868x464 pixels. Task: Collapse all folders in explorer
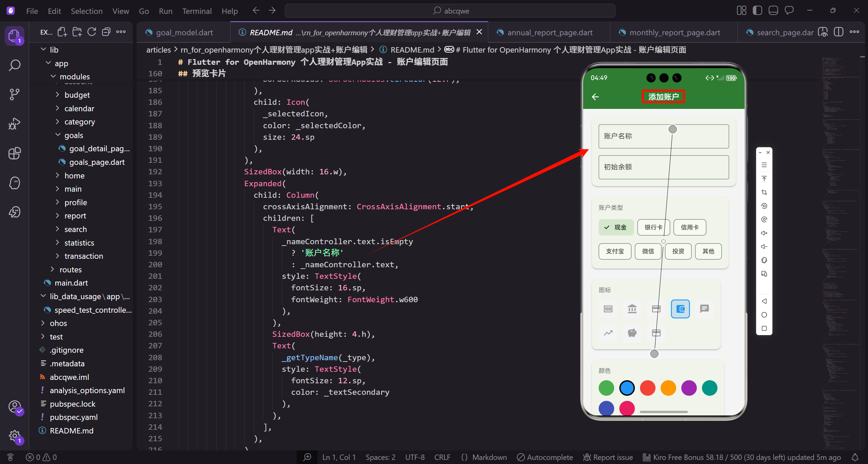[x=106, y=32]
